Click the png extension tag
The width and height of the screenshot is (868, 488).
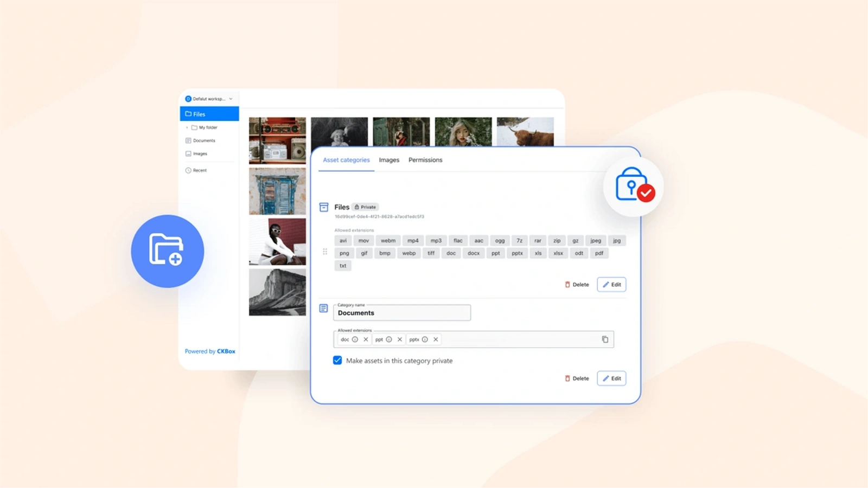tap(344, 253)
